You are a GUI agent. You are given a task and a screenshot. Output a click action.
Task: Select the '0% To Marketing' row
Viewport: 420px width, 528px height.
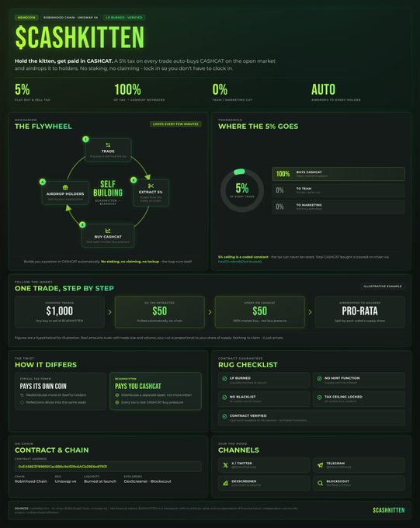[338, 207]
